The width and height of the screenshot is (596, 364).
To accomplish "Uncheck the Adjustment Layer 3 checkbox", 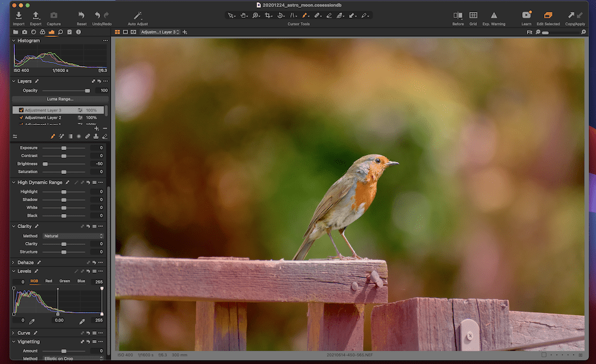I will click(x=21, y=110).
